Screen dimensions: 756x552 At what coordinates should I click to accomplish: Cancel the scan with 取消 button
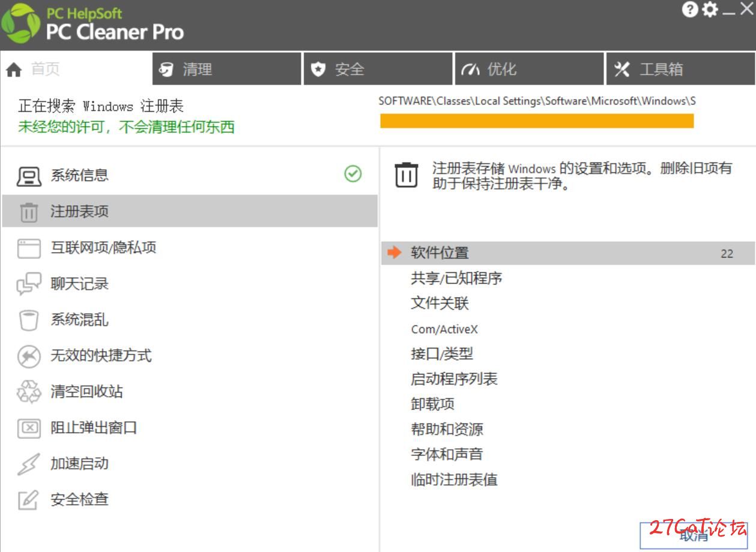click(695, 535)
